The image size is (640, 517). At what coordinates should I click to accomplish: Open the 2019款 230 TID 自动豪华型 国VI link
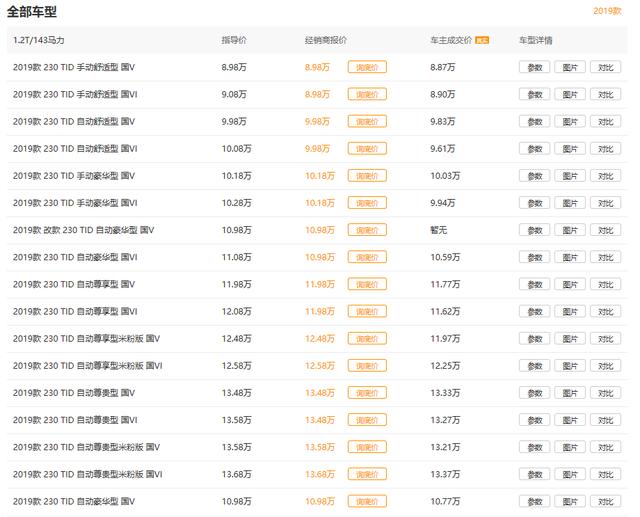click(75, 257)
